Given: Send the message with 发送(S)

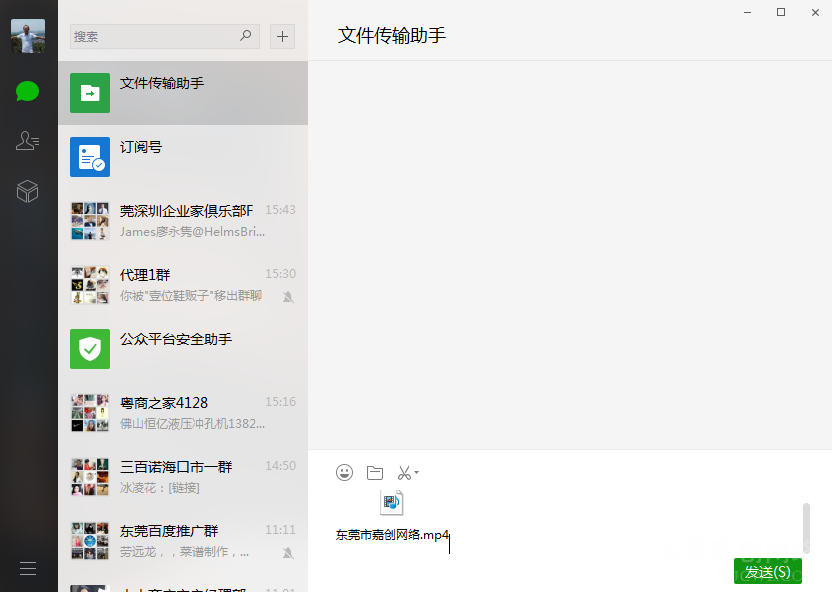Looking at the screenshot, I should (x=768, y=572).
